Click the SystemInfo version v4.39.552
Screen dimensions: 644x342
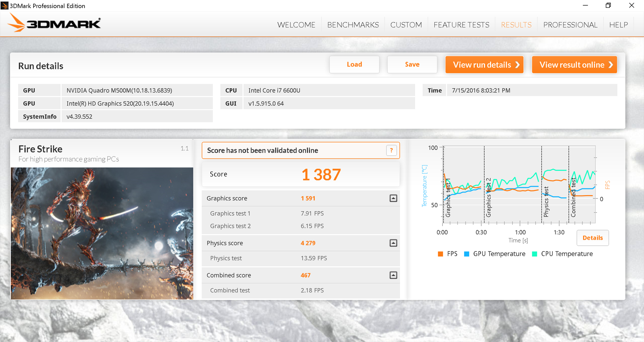[137, 116]
